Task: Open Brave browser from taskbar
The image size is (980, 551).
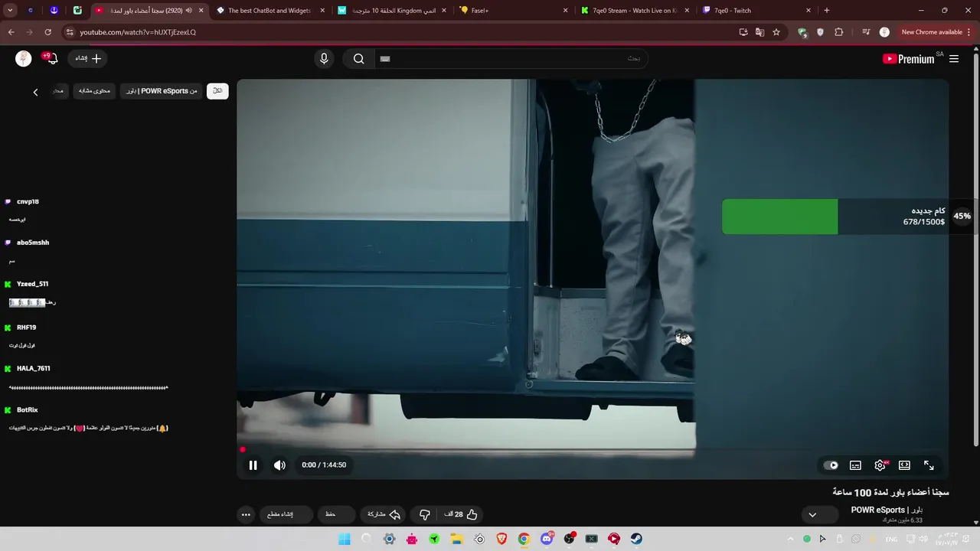Action: click(501, 539)
